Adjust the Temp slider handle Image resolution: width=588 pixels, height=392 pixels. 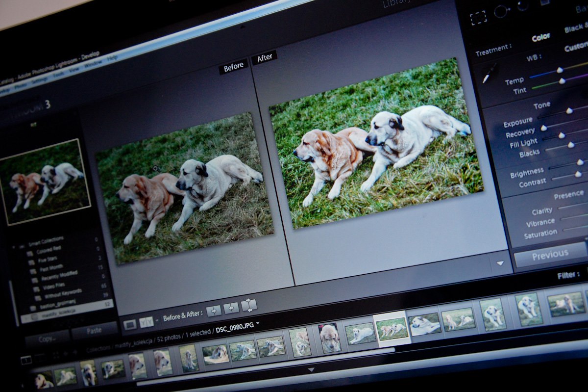pos(560,70)
